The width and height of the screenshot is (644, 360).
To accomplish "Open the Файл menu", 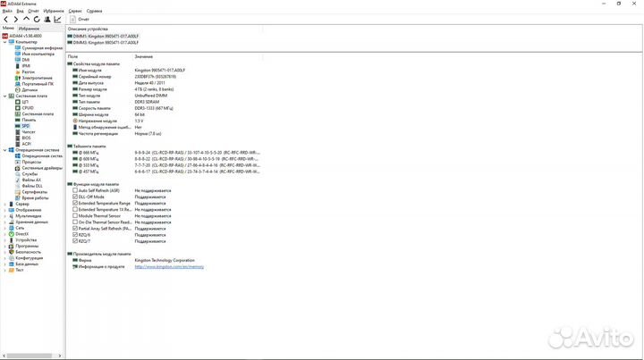I will coord(7,10).
